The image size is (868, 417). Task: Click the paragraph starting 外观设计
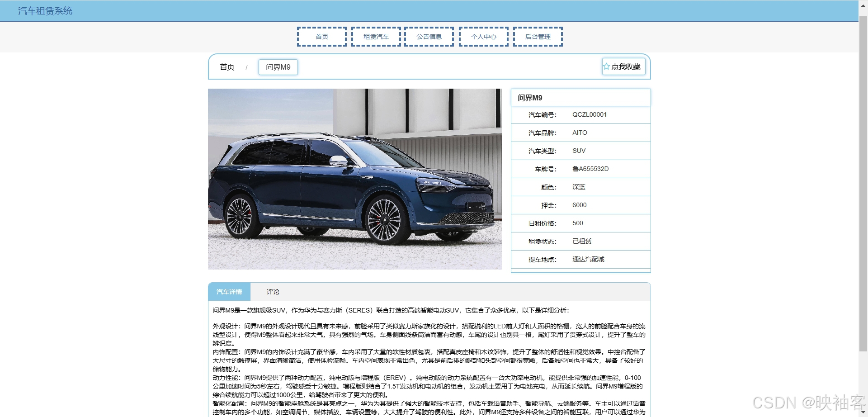429,335
